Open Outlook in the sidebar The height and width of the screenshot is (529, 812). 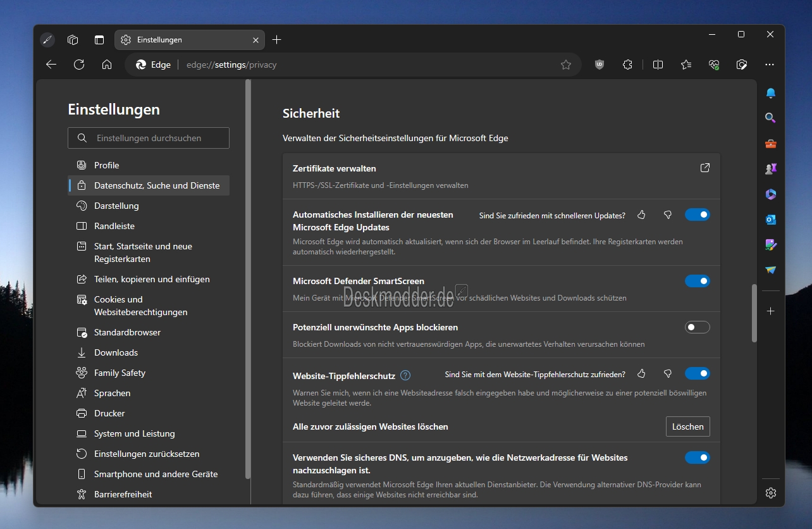pyautogui.click(x=770, y=220)
